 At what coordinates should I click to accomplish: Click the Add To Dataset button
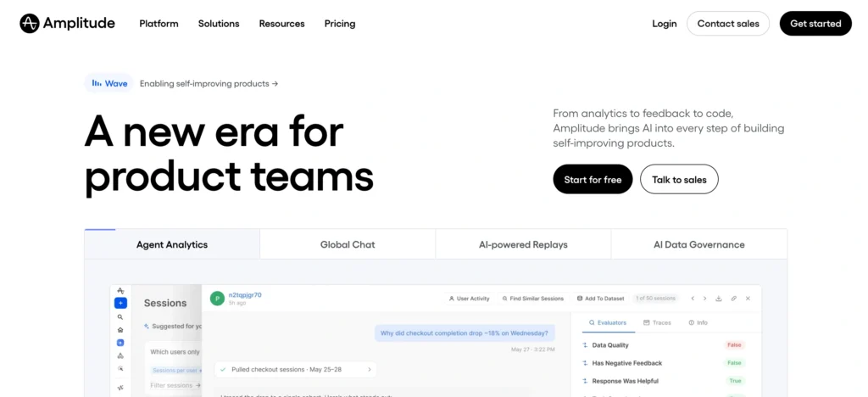(600, 299)
